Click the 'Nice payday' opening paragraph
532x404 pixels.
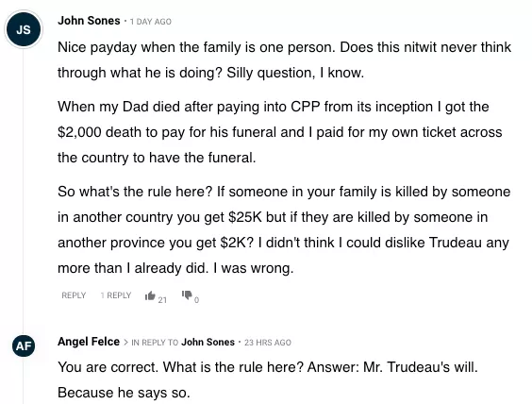pos(284,59)
